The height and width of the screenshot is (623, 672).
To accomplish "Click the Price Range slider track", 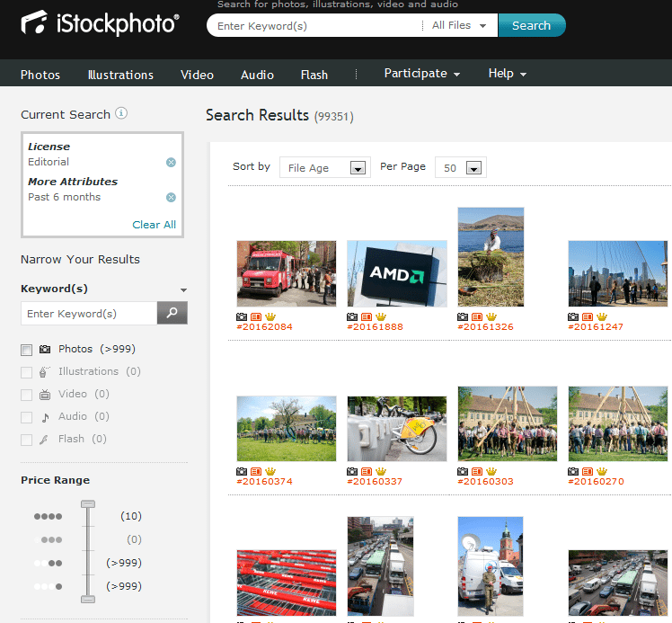I will [x=88, y=551].
